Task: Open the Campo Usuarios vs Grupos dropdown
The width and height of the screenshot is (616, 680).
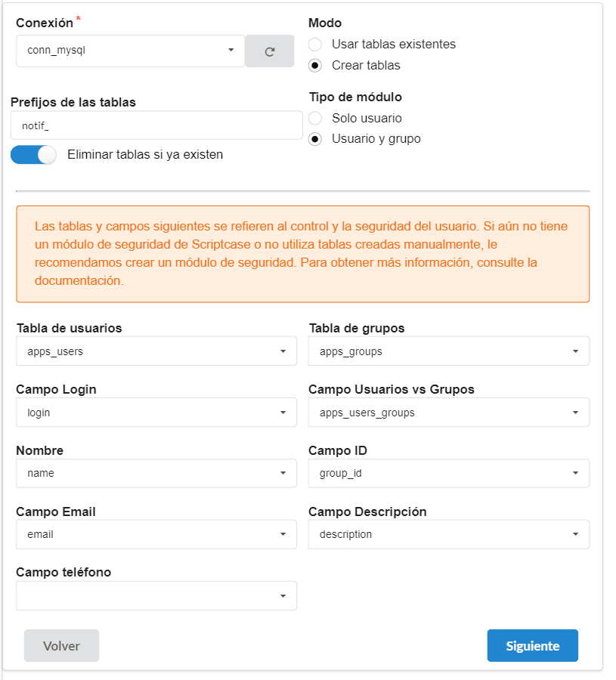Action: 448,412
